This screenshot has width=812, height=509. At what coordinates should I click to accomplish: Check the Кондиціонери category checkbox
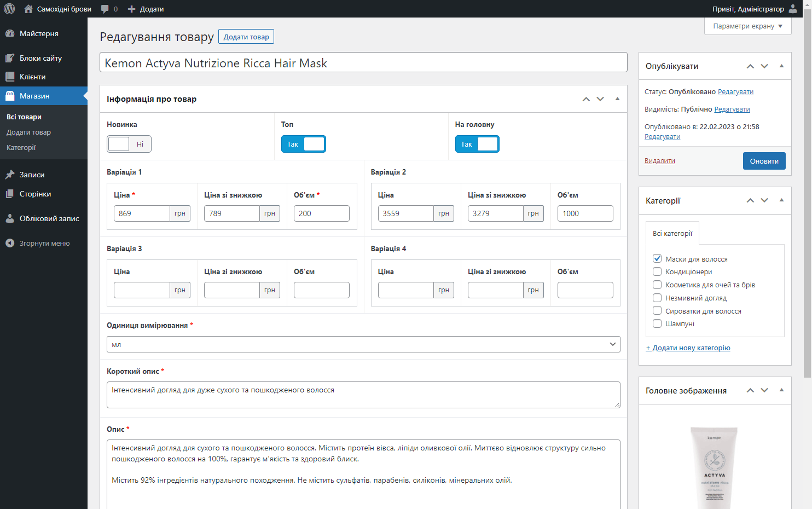point(657,271)
